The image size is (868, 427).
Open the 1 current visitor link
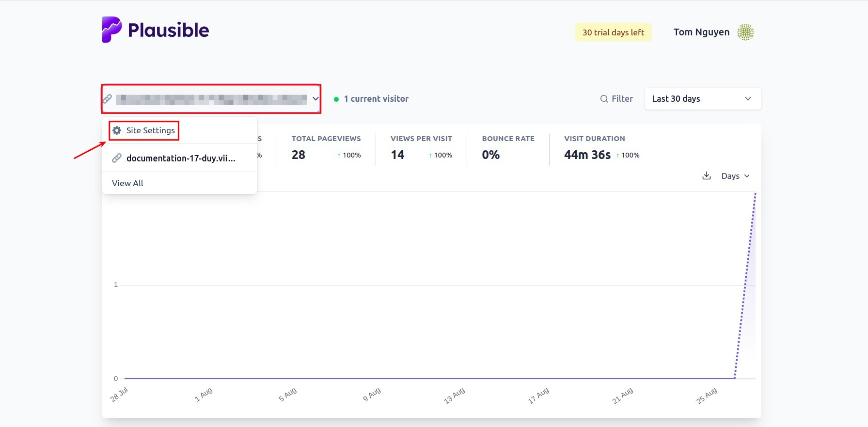(376, 99)
